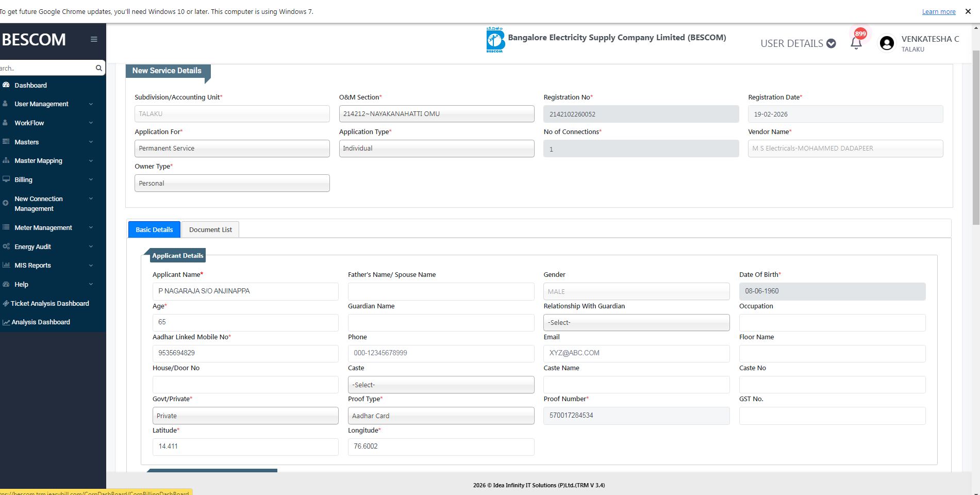Toggle the sidebar hamburger menu
Screen dimensions: 980x495
(94, 39)
